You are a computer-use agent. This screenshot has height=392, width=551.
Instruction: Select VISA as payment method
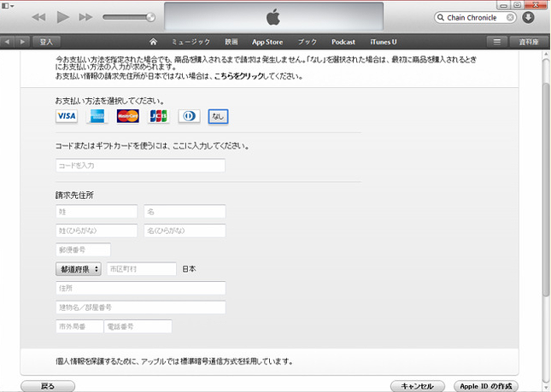click(67, 116)
